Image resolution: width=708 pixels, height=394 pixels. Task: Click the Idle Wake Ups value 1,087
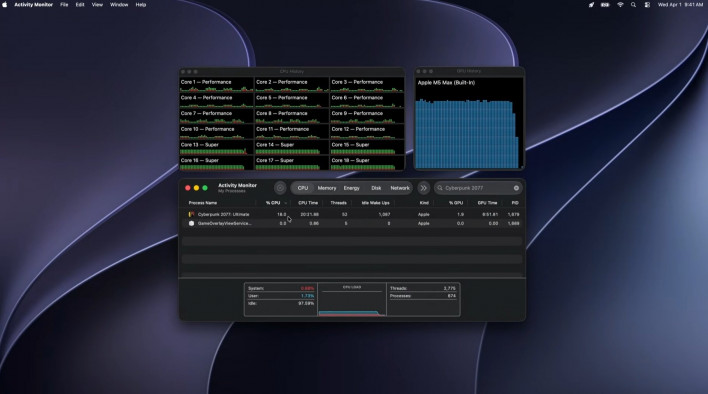click(384, 214)
